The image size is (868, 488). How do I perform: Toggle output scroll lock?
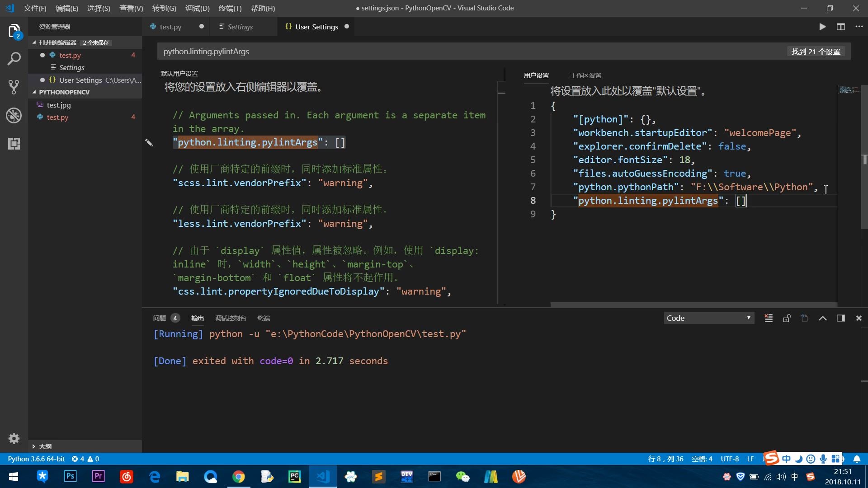(x=787, y=318)
